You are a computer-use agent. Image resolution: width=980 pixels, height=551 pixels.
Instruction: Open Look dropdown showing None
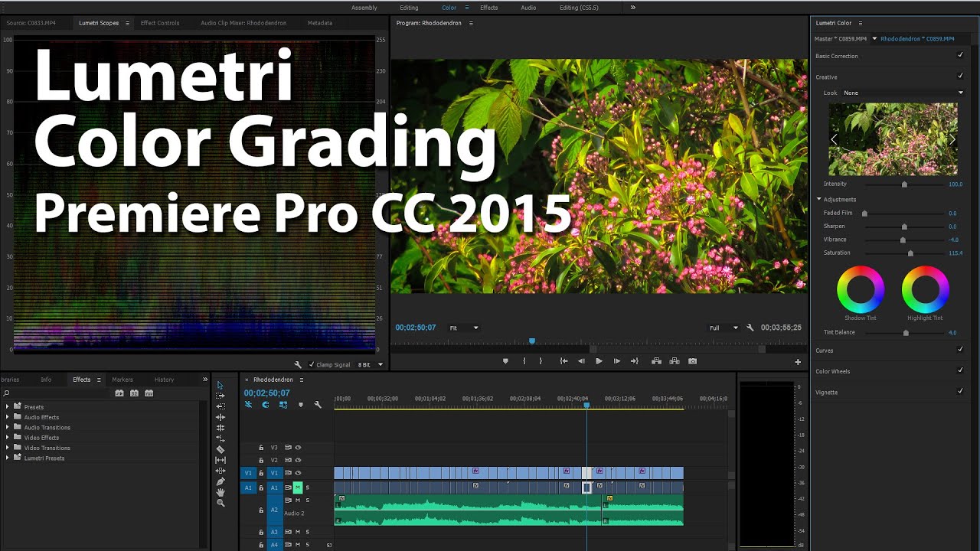[x=903, y=93]
